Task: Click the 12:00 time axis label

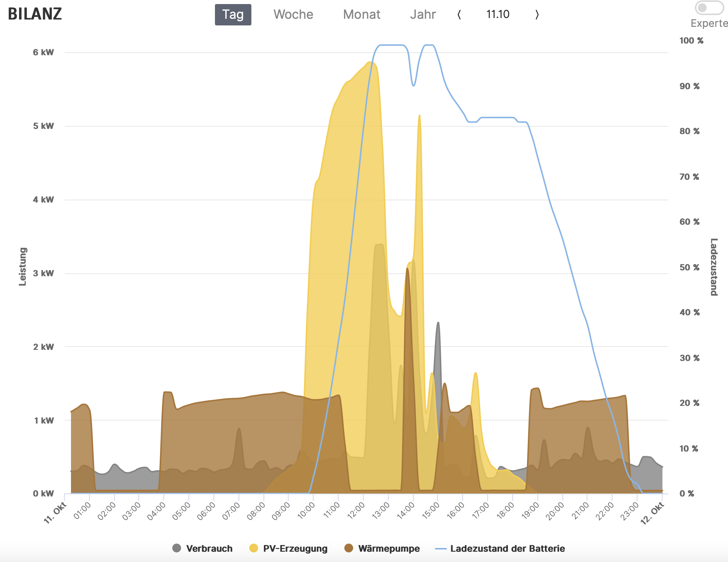Action: coord(356,510)
